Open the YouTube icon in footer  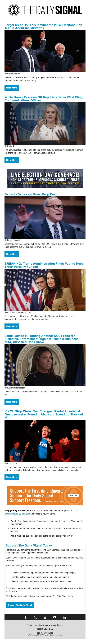(x=55, y=617)
